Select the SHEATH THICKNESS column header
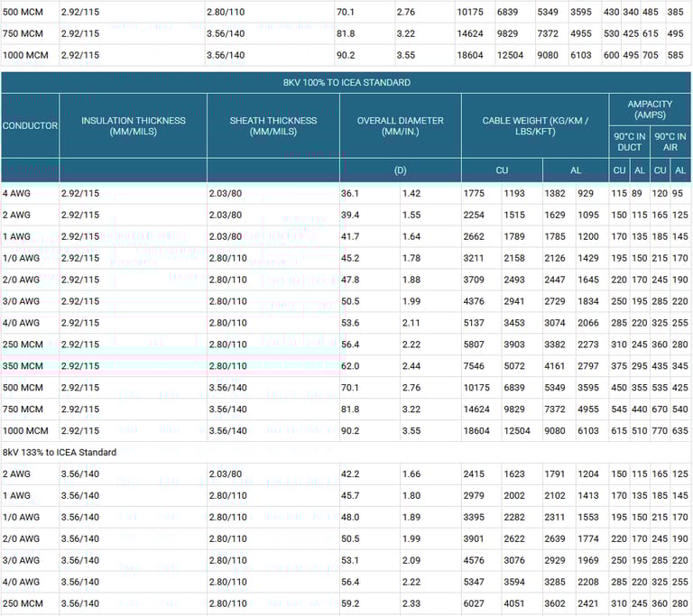693x616 pixels. (x=273, y=125)
